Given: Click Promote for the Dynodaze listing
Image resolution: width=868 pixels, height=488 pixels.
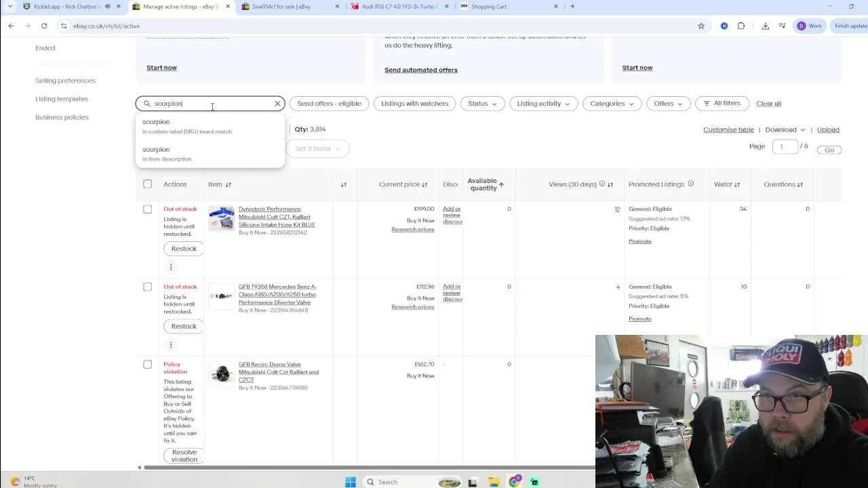Looking at the screenshot, I should click(x=639, y=241).
